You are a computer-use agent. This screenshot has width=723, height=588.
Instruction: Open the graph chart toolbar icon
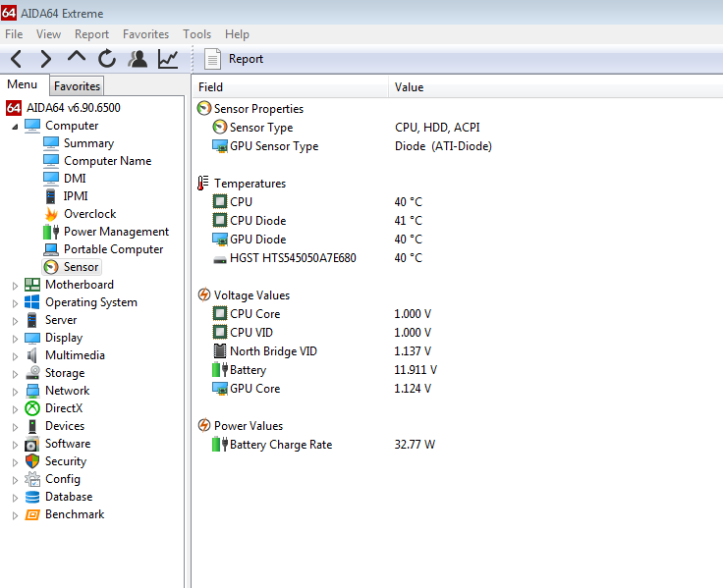168,59
